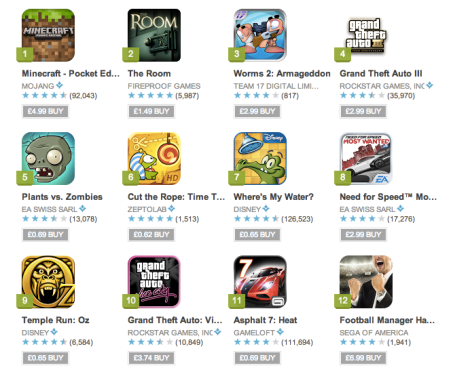Open the Need for Speed Most Wanted icon
451x374 pixels.
(x=366, y=159)
